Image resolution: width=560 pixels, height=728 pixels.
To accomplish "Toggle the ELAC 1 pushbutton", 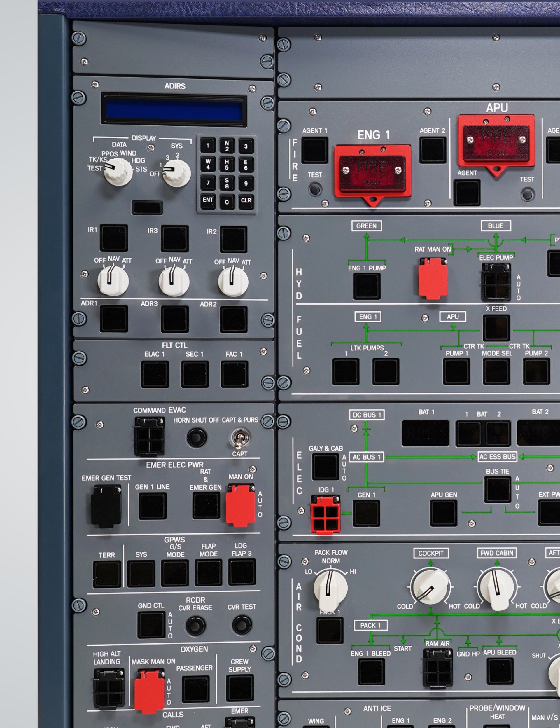I will [155, 374].
